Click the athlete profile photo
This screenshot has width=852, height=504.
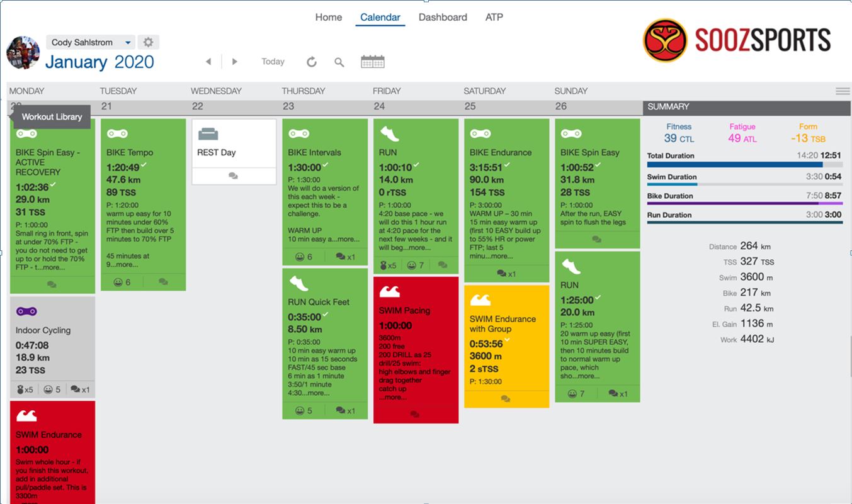[23, 52]
